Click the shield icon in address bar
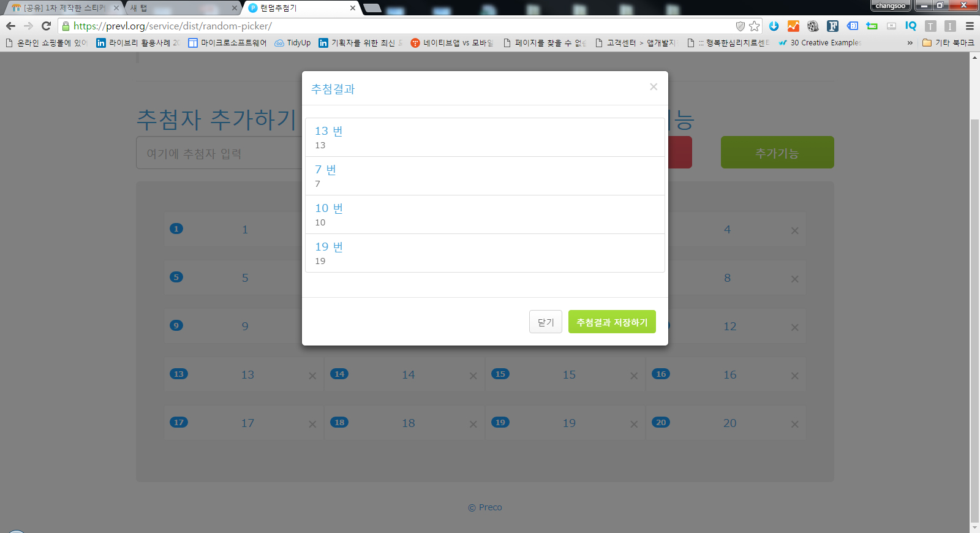Screen dimensions: 980x533 click(x=740, y=26)
